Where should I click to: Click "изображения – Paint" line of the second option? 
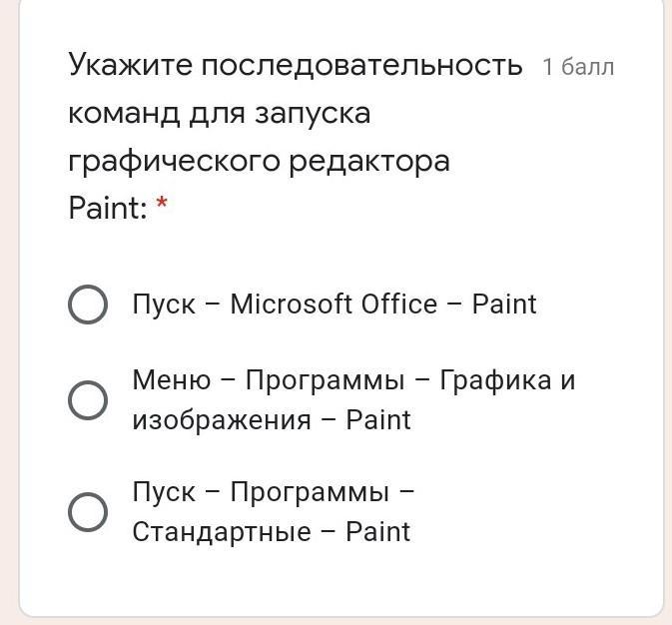(272, 420)
